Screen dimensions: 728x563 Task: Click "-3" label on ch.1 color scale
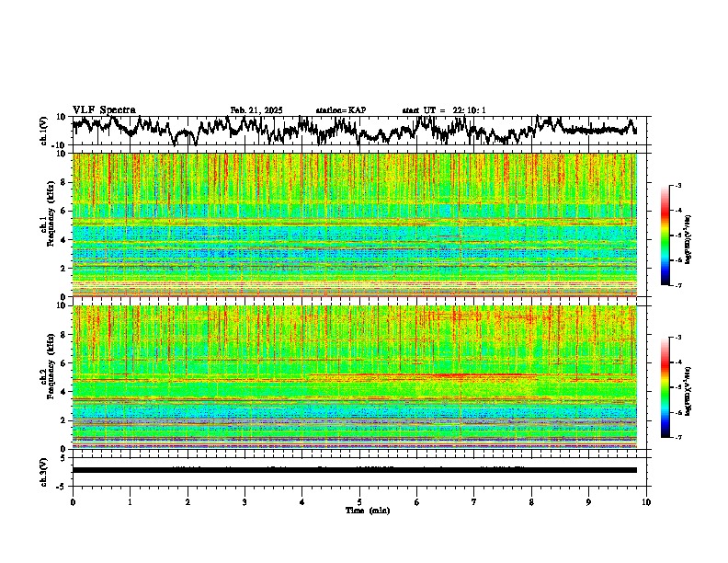(677, 186)
